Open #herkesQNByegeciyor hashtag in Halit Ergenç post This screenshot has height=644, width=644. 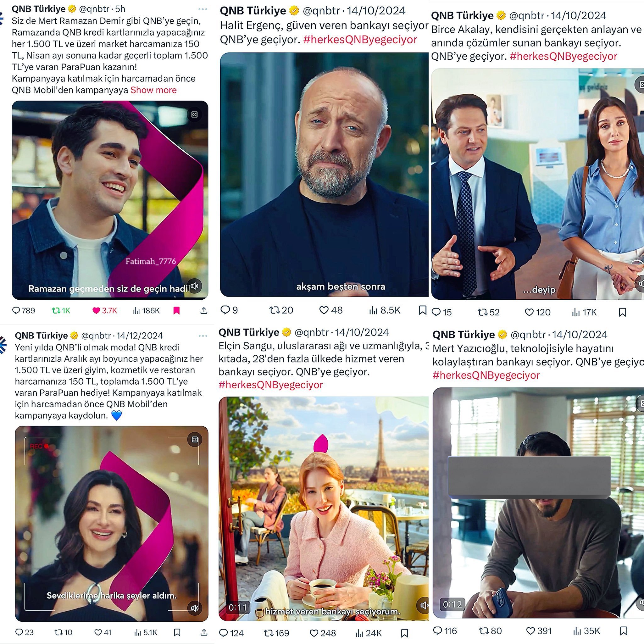tap(360, 40)
